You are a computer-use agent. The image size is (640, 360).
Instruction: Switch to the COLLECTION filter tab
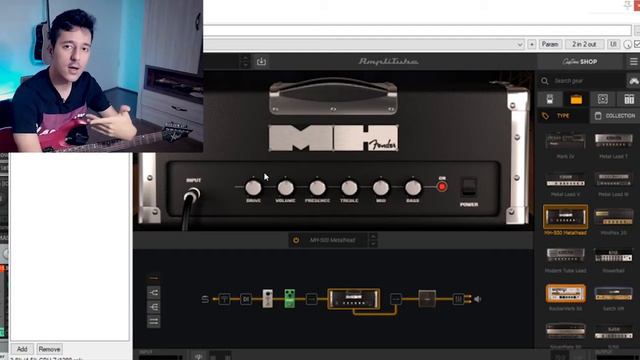(x=615, y=116)
